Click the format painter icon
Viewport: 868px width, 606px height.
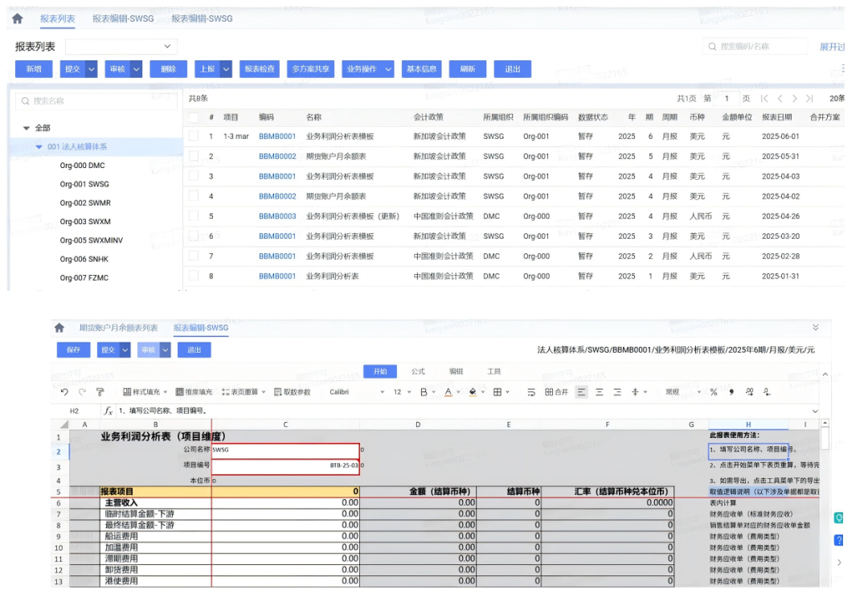[x=100, y=392]
